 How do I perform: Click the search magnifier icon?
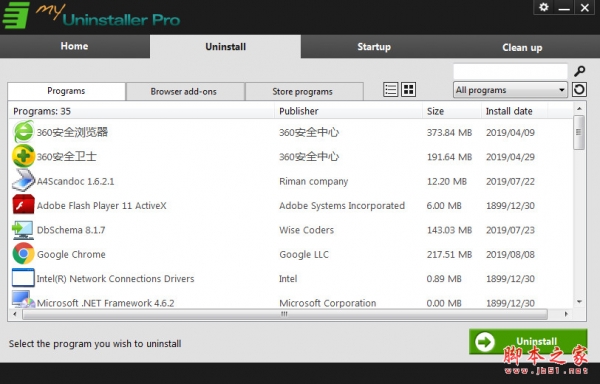click(579, 71)
